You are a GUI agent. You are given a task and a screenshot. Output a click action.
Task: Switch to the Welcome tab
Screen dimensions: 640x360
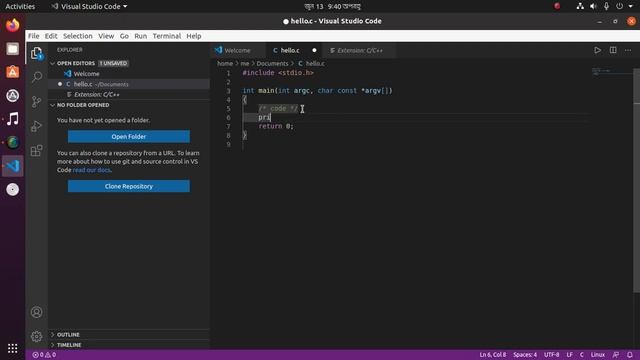(x=238, y=50)
